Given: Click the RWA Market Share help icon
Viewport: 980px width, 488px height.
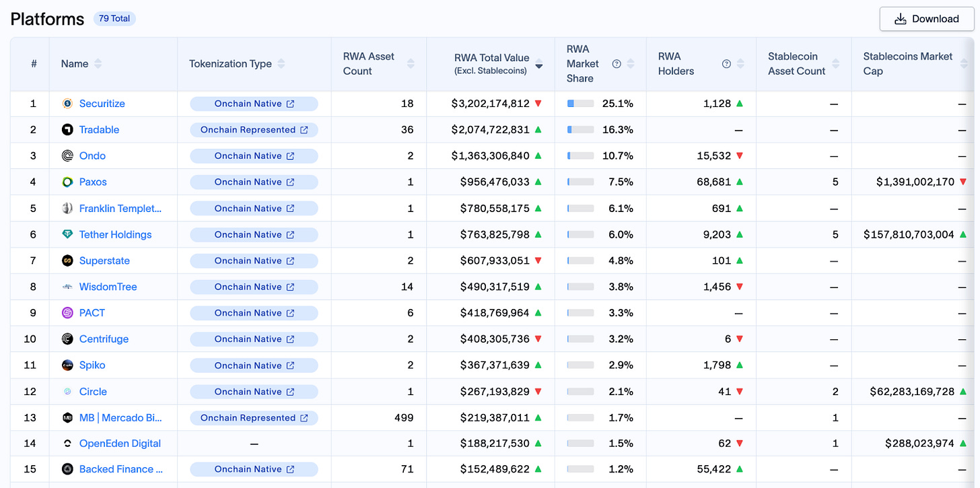Looking at the screenshot, I should pyautogui.click(x=617, y=64).
